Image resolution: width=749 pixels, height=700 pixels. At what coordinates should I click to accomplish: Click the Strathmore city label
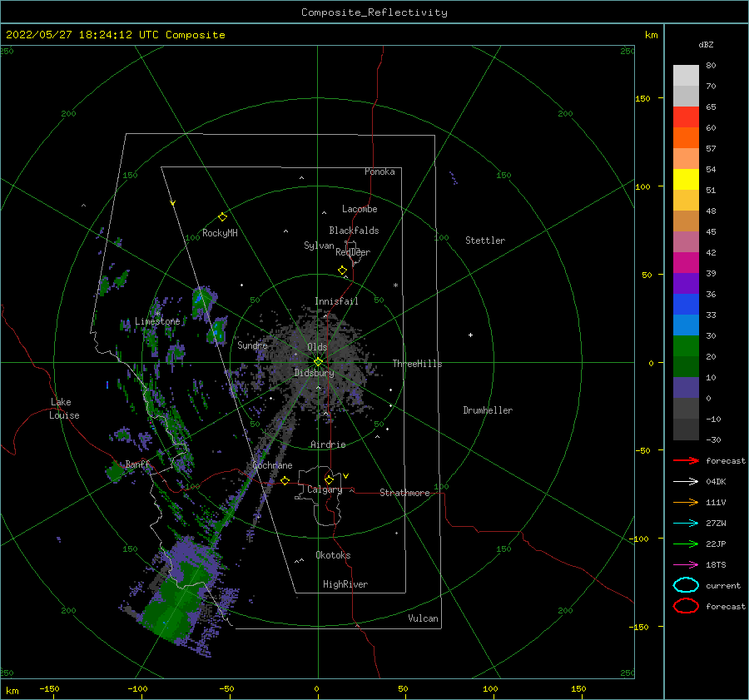[x=404, y=493]
